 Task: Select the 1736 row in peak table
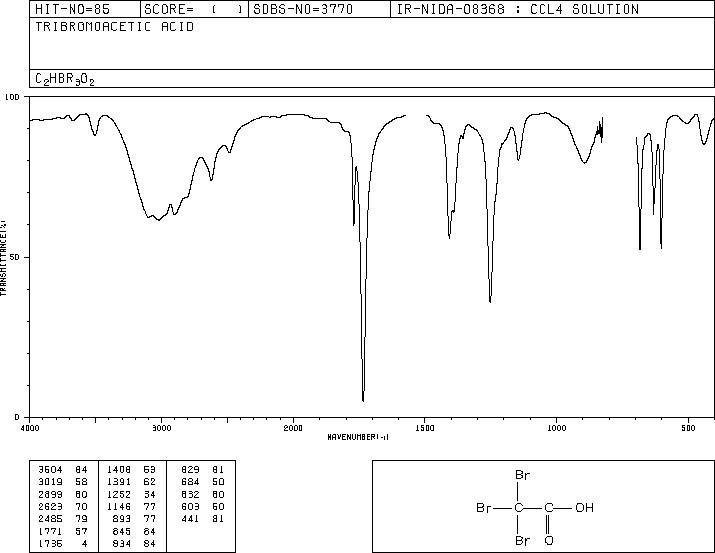pos(62,543)
